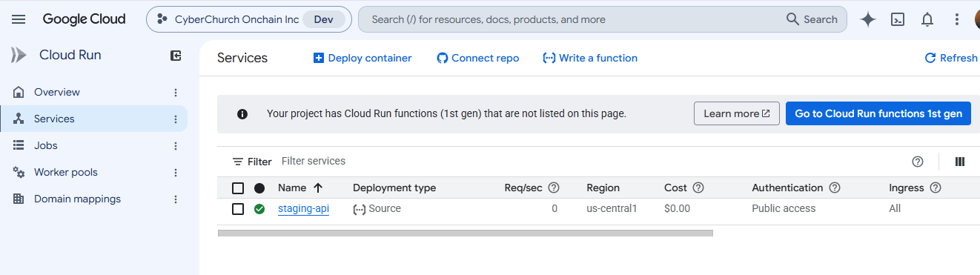The image size is (980, 275).
Task: Click the info icon in the banner
Action: pyautogui.click(x=242, y=114)
